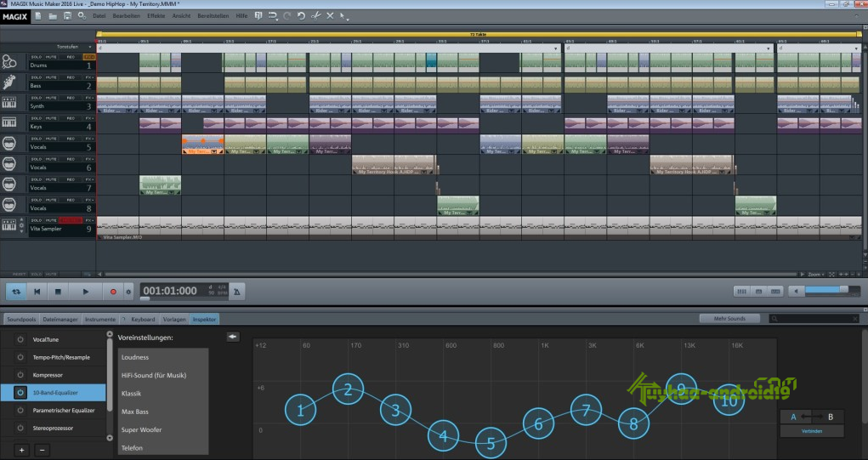Click the Bass track guitar icon

tap(9, 82)
